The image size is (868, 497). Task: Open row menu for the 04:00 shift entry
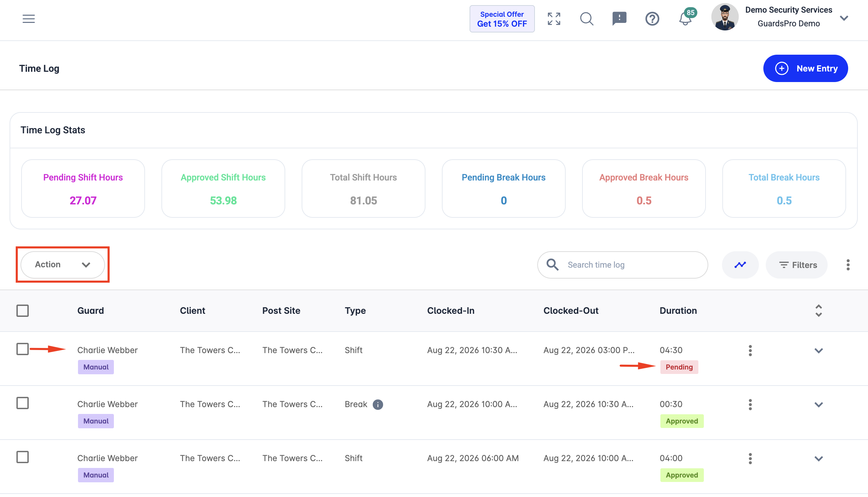750,458
